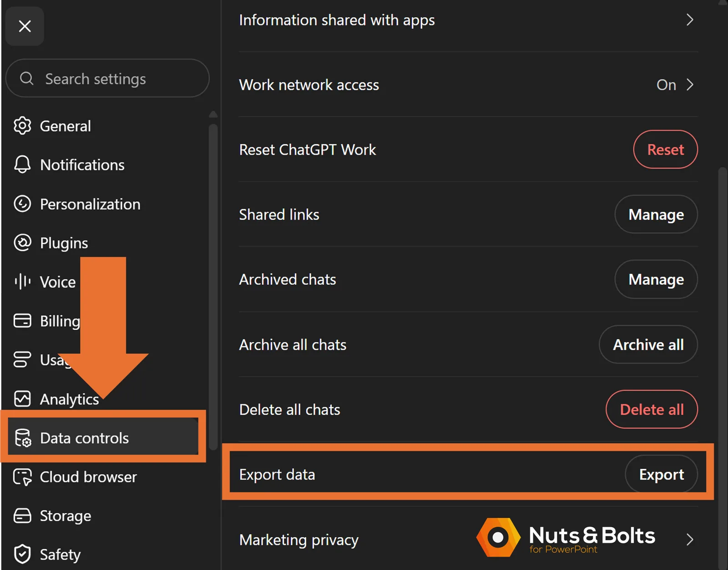Click the Notifications bell icon

[22, 165]
